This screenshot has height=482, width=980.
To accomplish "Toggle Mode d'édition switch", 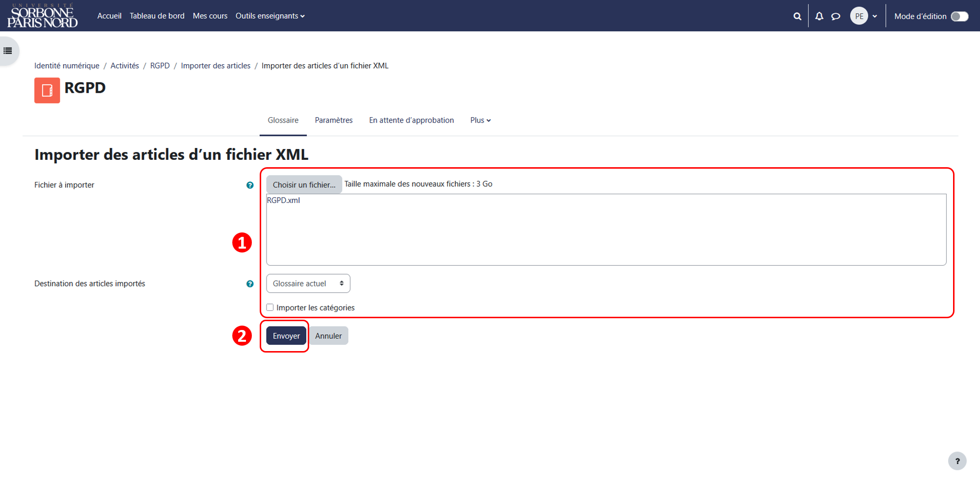I will click(959, 16).
